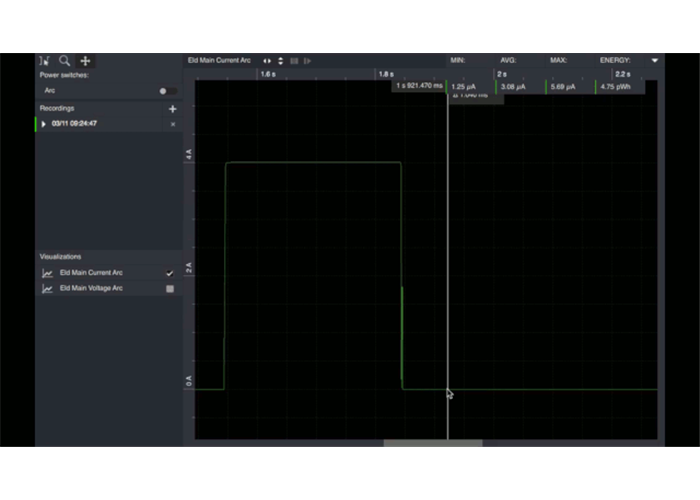Uncheck Eld Main Current Arc visualization

[x=169, y=273]
